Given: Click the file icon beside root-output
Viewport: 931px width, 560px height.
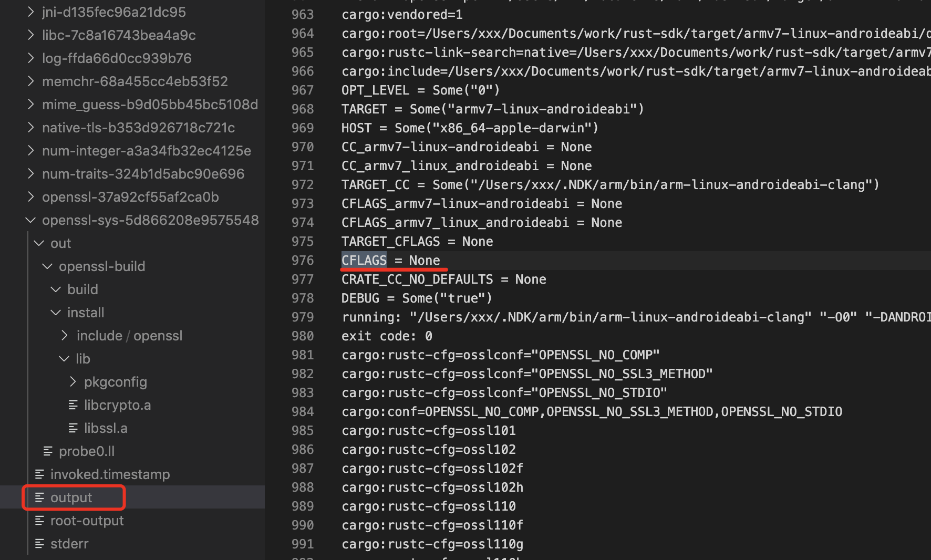Looking at the screenshot, I should pyautogui.click(x=39, y=520).
